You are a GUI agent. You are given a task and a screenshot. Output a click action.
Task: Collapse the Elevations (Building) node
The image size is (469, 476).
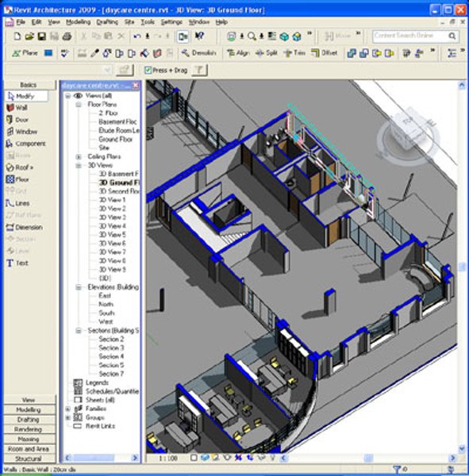tap(79, 287)
